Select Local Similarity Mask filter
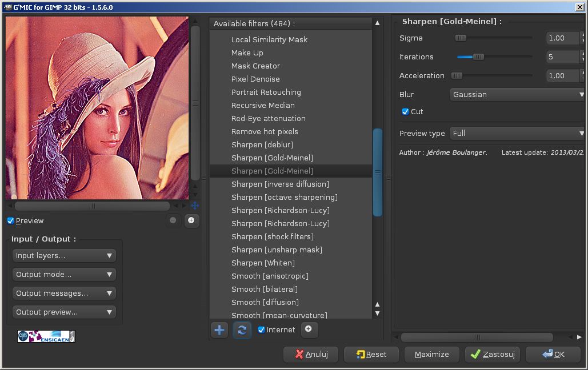 (269, 40)
